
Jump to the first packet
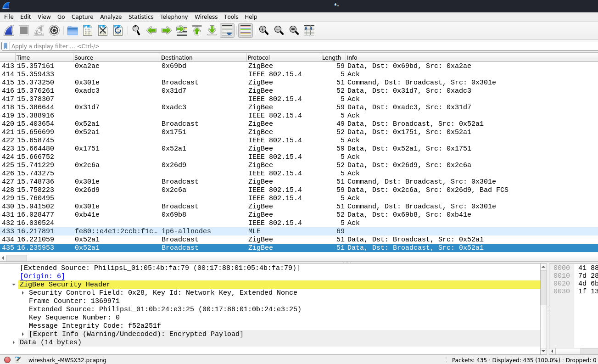coord(197,30)
